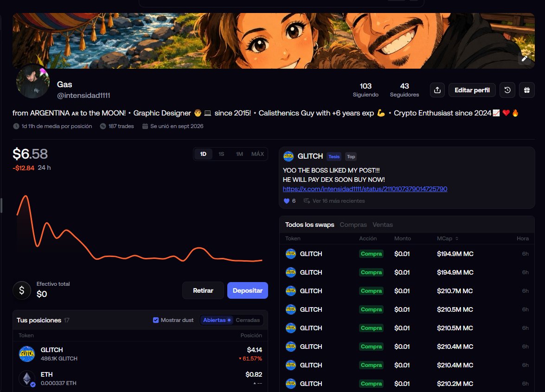The height and width of the screenshot is (392, 545).
Task: Open the GLITCH position row $4.14
Action: tap(140, 354)
